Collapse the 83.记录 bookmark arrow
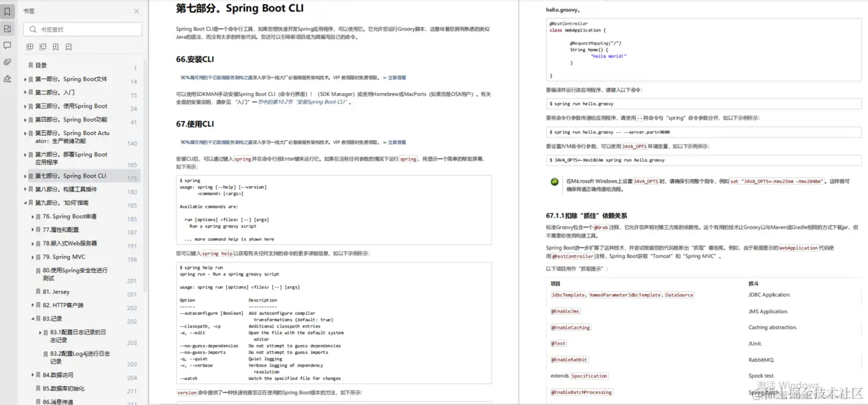868x405 pixels. tap(32, 319)
